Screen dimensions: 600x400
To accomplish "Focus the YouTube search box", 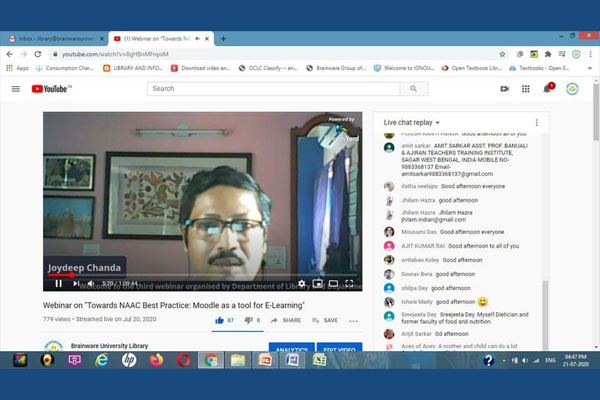I will pos(272,89).
